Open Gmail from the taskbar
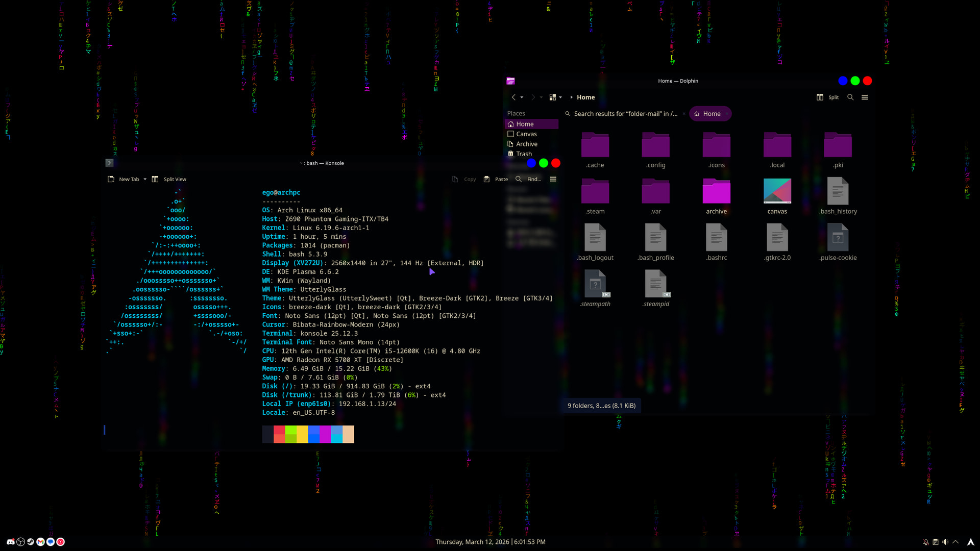 (40, 542)
